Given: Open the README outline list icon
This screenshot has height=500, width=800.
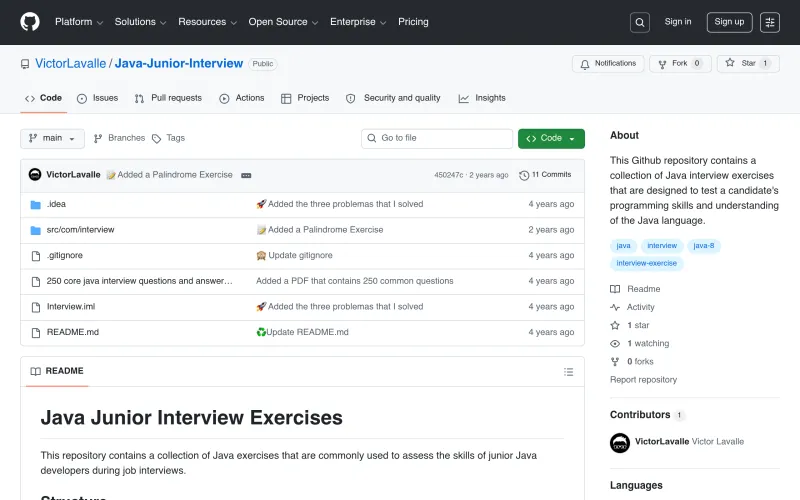Looking at the screenshot, I should [x=568, y=372].
